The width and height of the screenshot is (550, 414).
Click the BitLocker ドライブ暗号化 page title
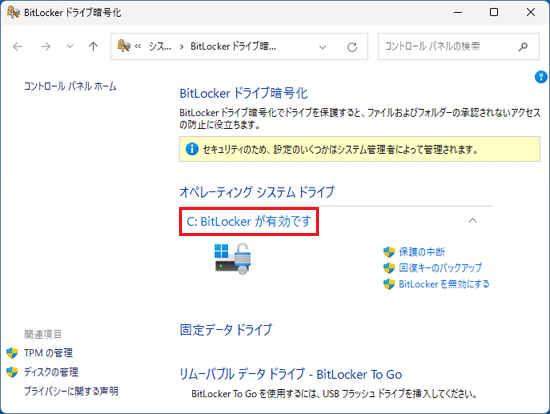[244, 93]
